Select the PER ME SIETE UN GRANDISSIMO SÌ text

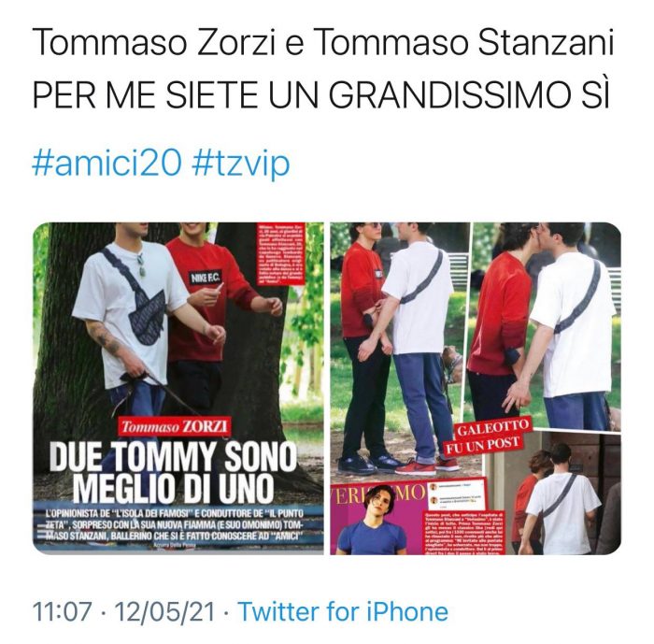coord(321,94)
